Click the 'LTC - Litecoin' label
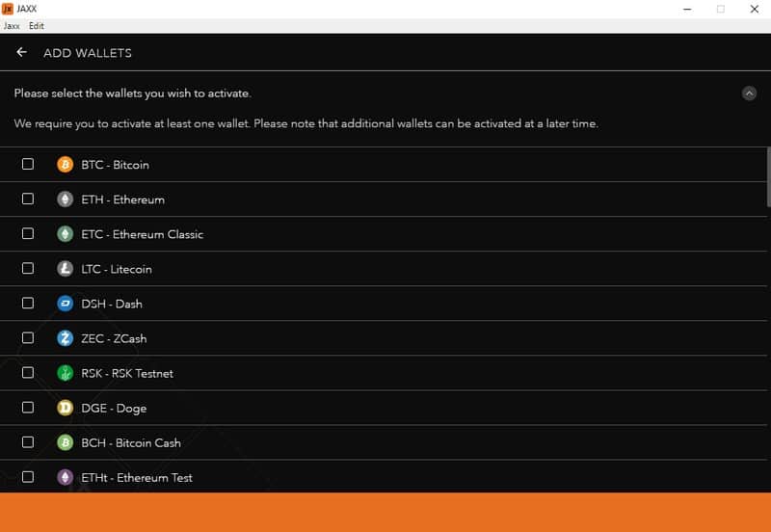771x532 pixels. pos(117,269)
